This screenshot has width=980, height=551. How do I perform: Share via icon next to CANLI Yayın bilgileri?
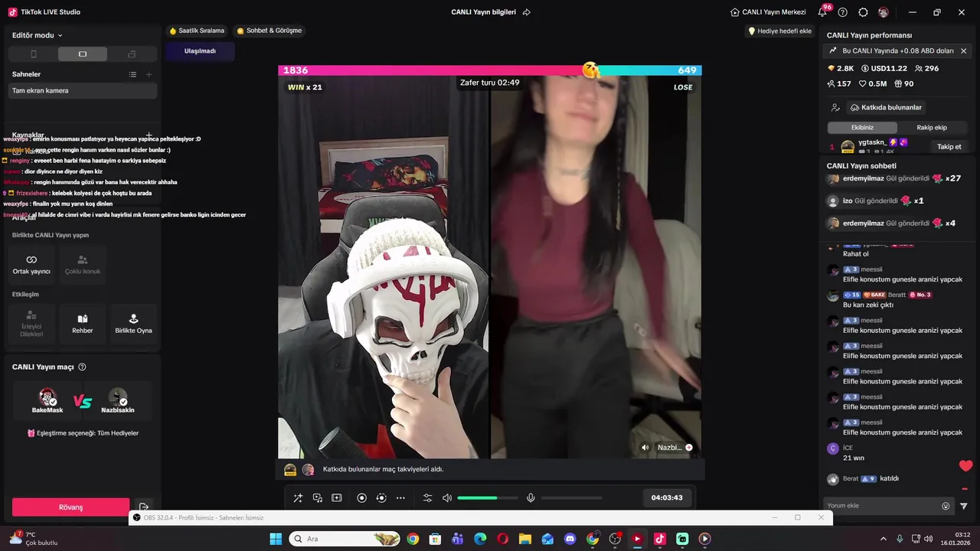pyautogui.click(x=527, y=12)
